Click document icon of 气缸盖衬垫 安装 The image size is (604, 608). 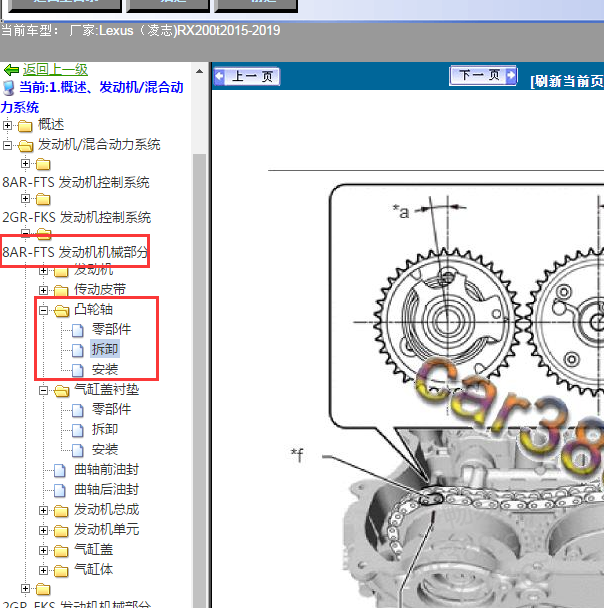tap(78, 451)
